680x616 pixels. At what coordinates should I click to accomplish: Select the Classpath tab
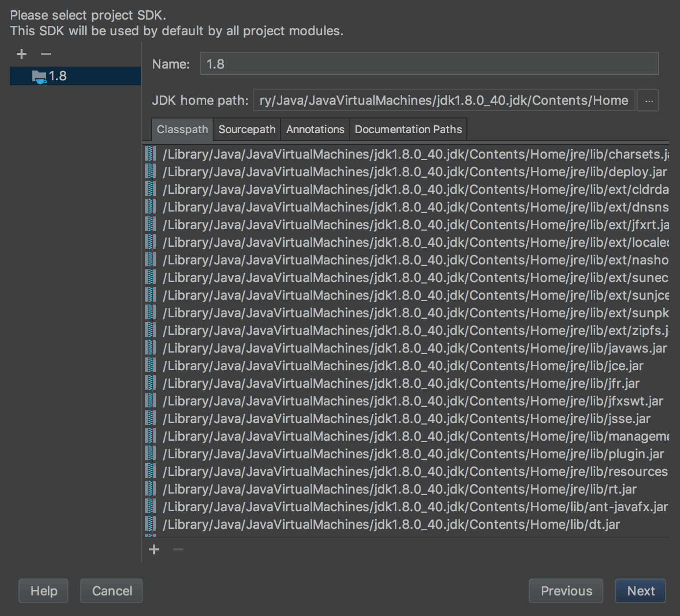point(182,129)
